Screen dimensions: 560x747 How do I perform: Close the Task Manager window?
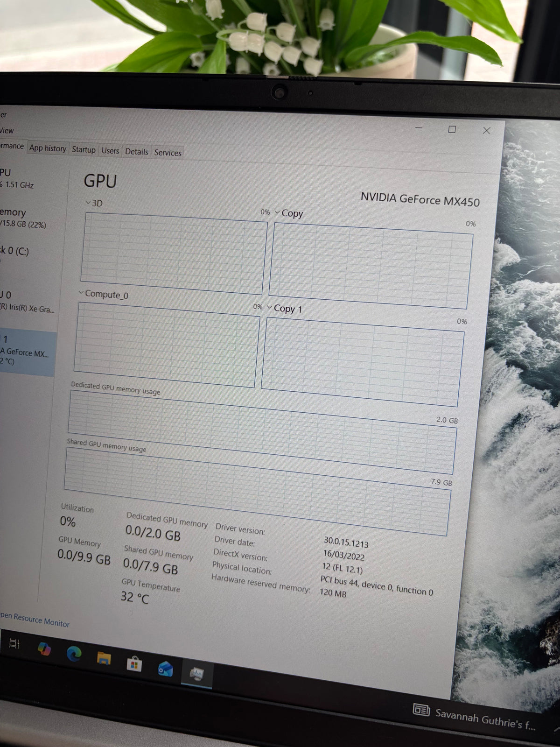486,131
